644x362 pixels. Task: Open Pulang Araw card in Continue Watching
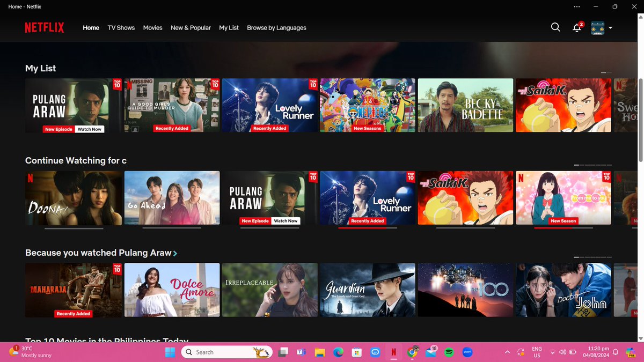coord(270,198)
